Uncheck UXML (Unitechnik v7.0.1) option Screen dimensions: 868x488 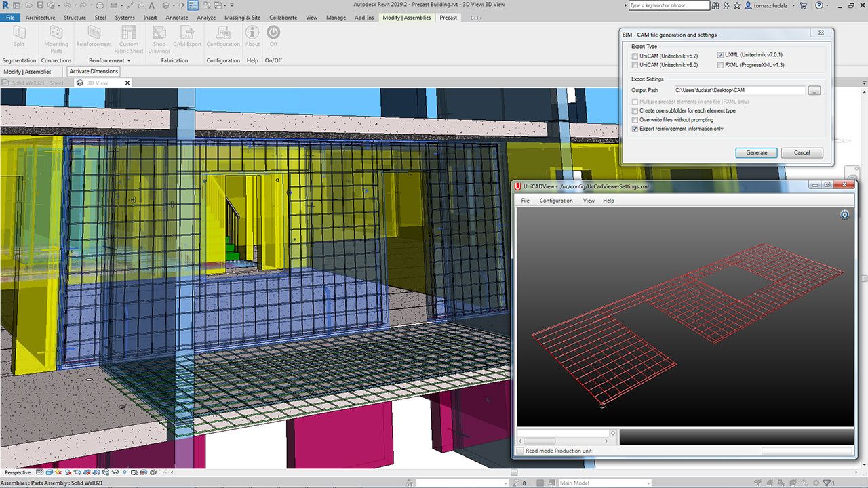point(720,55)
